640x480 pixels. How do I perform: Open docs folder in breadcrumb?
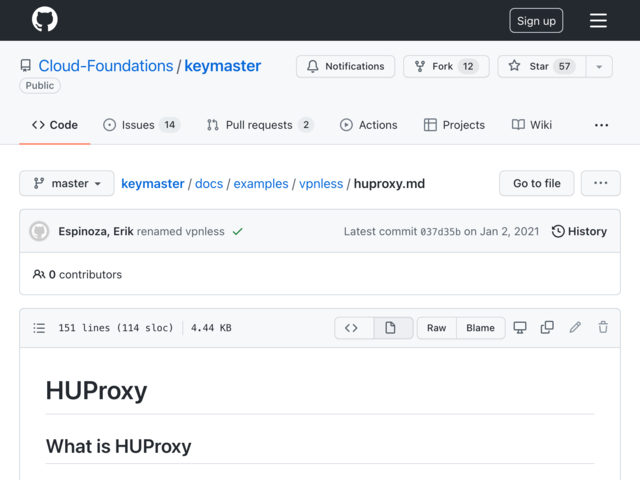(x=209, y=184)
